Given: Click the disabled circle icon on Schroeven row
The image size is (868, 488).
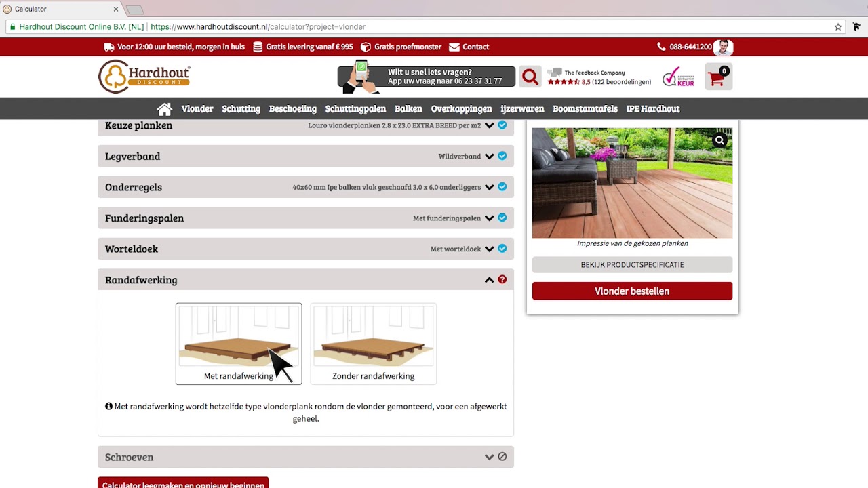Looking at the screenshot, I should [502, 457].
